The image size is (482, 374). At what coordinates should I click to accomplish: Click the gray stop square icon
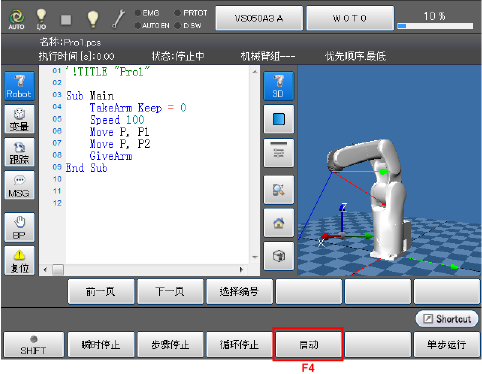[66, 20]
